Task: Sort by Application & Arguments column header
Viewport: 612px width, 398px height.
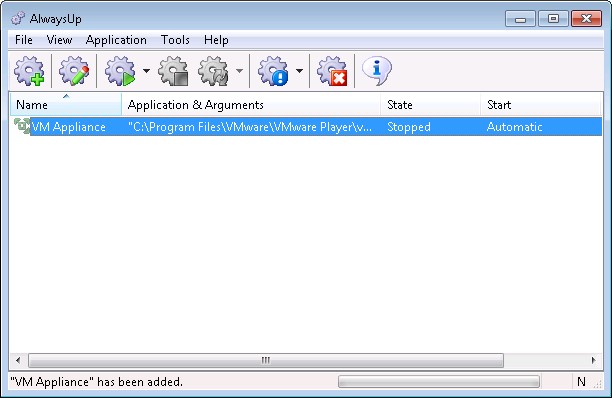Action: (x=251, y=105)
